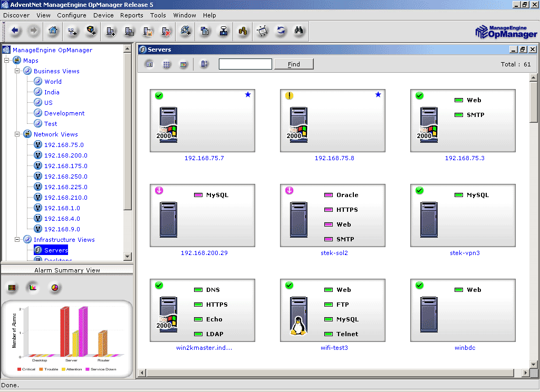This screenshot has width=540, height=392.
Task: Open the View menu
Action: (43, 15)
